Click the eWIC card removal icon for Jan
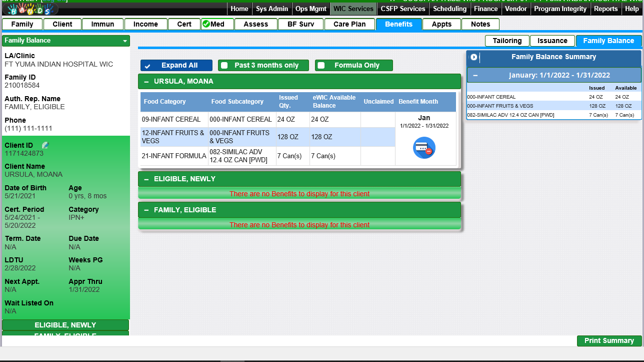The image size is (644, 362). pos(424,148)
